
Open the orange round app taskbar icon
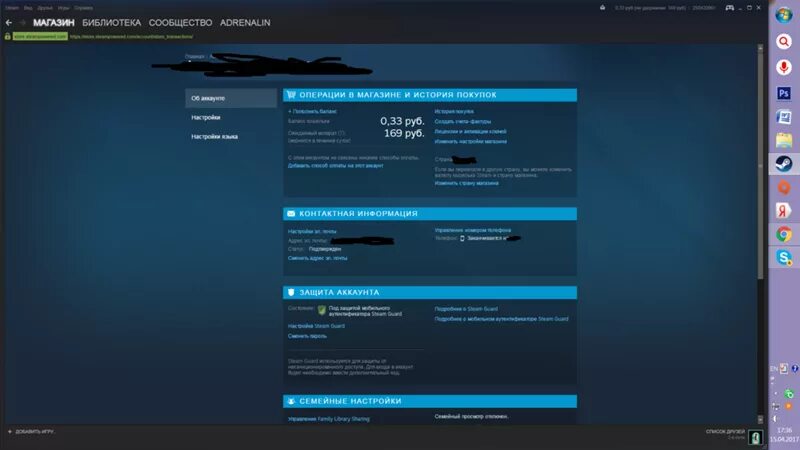click(784, 187)
